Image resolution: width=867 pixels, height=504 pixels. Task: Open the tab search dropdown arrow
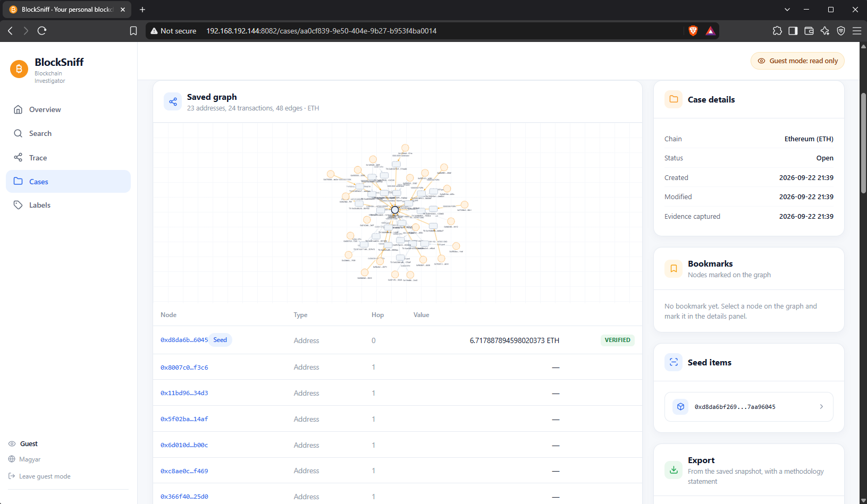(787, 10)
